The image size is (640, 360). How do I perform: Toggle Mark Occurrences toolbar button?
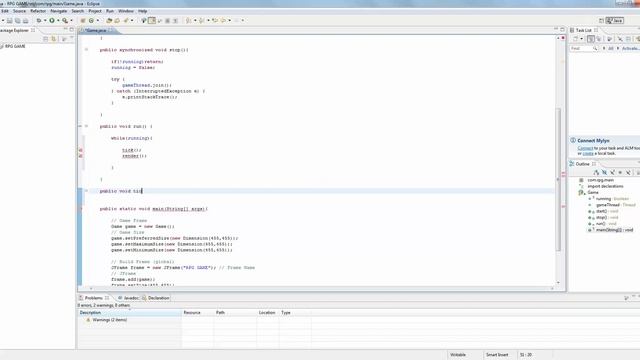(x=151, y=20)
